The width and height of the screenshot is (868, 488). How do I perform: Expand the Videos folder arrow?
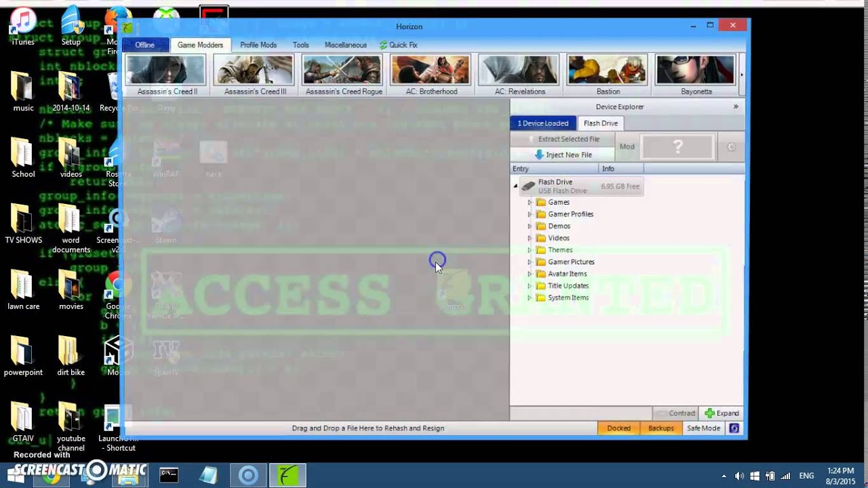(530, 238)
